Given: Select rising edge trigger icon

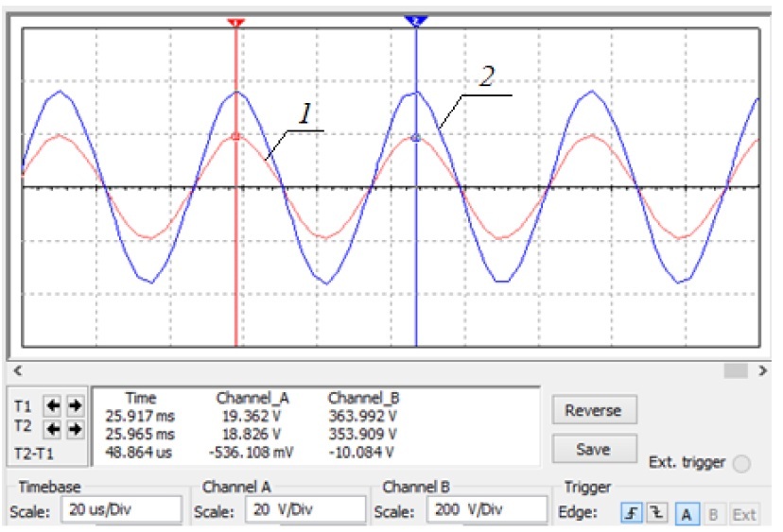Looking at the screenshot, I should tap(632, 513).
